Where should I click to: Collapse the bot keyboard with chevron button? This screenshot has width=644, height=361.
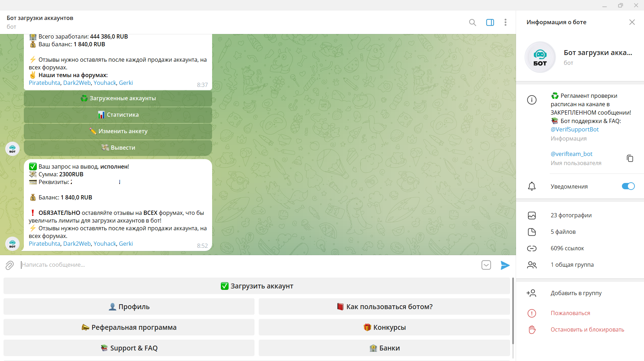click(x=486, y=265)
